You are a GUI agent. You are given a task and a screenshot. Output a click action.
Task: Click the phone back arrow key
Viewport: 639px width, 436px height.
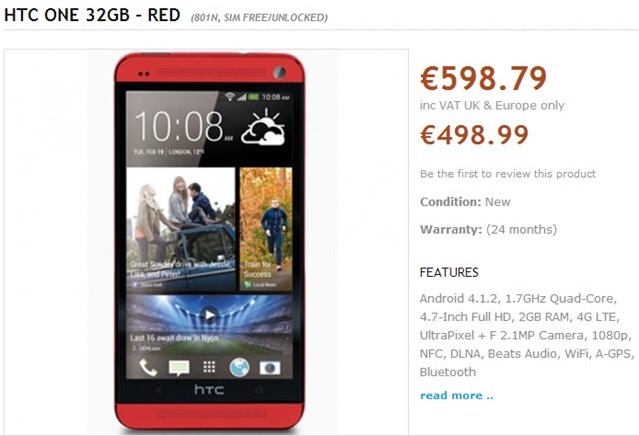point(159,390)
